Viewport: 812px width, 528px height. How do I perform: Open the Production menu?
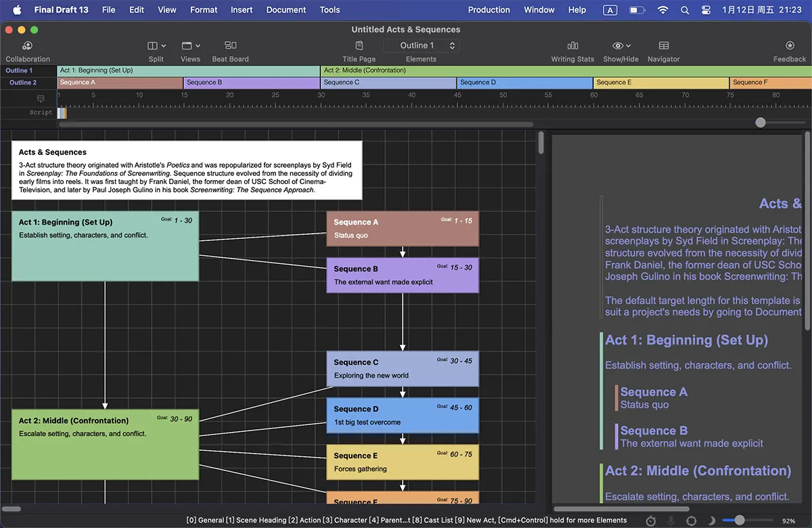(489, 10)
